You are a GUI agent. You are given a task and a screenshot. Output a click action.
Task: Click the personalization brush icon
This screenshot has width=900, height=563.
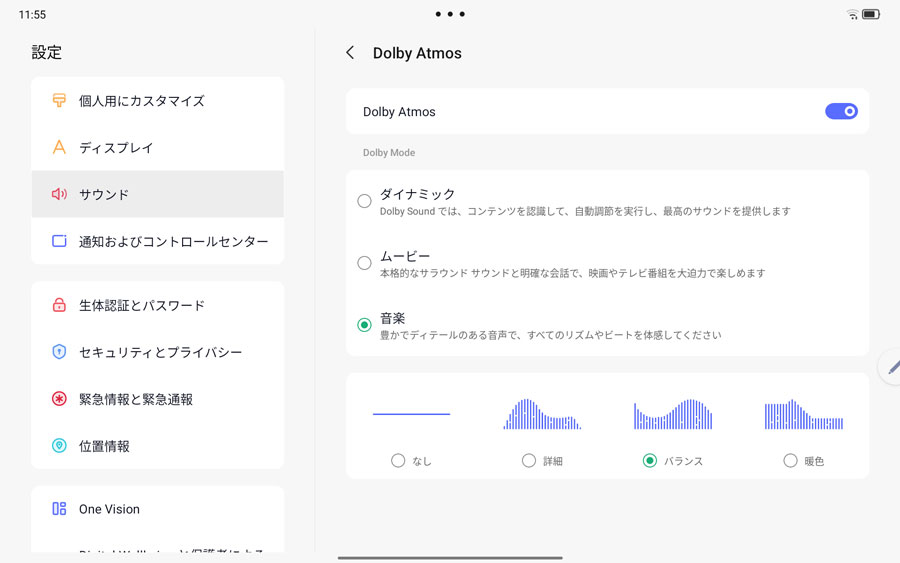[x=59, y=100]
